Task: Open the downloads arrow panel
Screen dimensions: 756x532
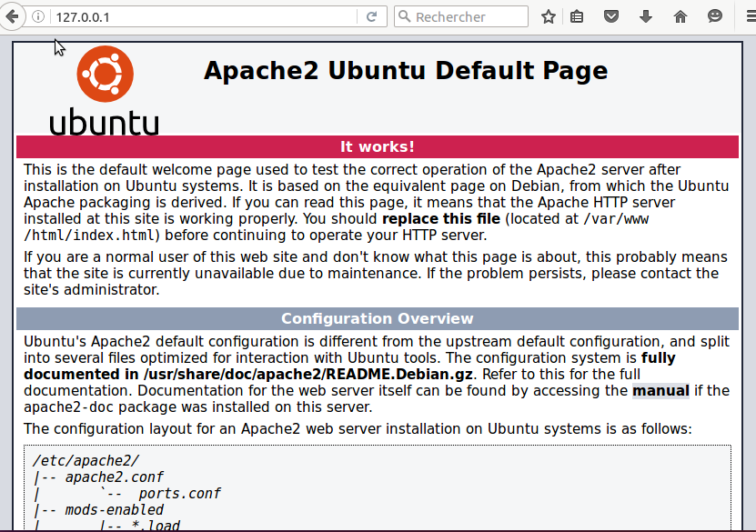Action: click(646, 16)
